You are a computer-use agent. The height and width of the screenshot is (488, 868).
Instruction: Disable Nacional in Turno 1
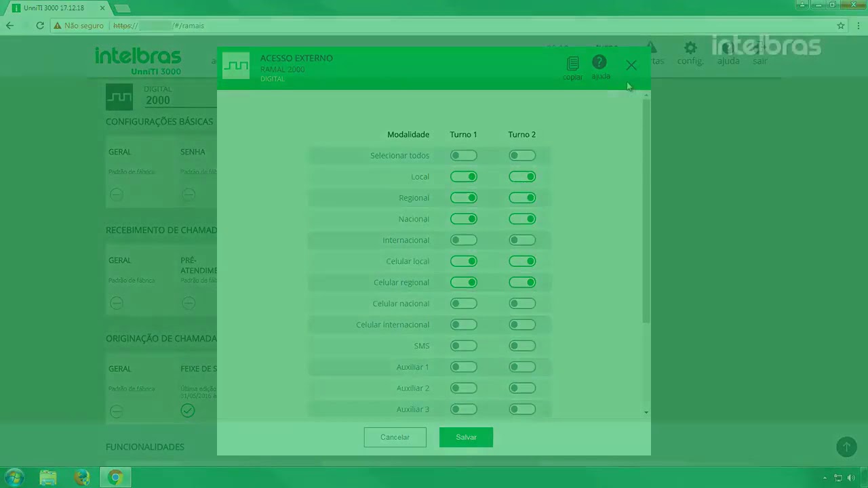(x=464, y=219)
